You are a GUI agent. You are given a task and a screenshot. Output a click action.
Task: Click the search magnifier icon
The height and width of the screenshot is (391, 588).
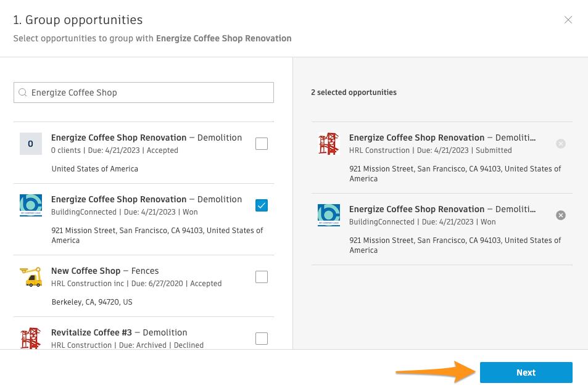tap(23, 93)
